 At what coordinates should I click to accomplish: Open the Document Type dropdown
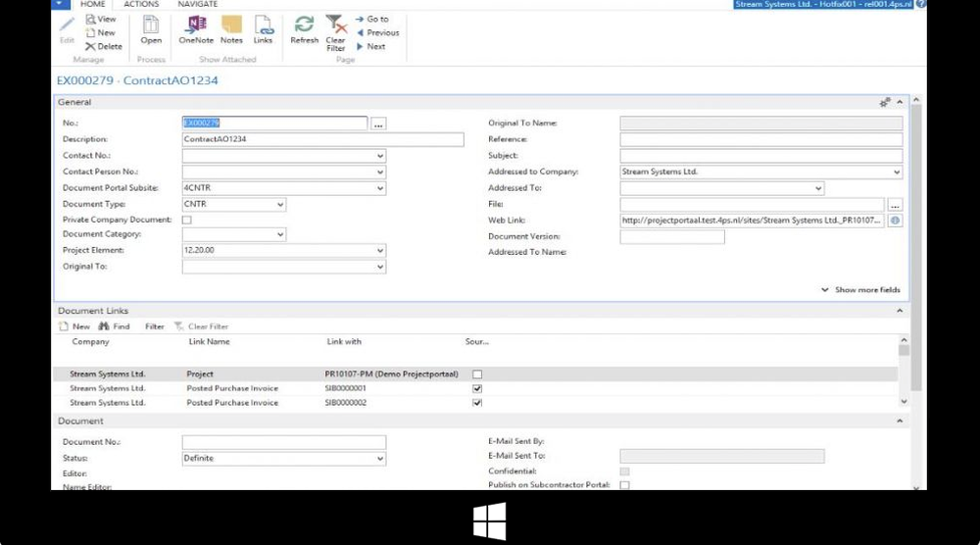[280, 204]
